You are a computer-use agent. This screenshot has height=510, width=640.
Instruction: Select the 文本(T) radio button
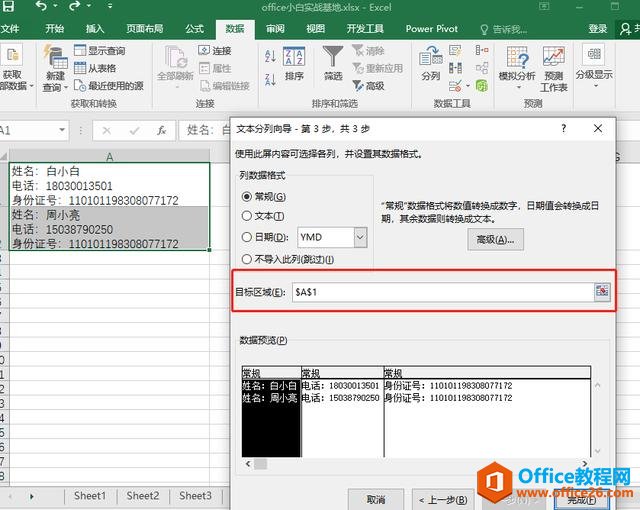[247, 216]
